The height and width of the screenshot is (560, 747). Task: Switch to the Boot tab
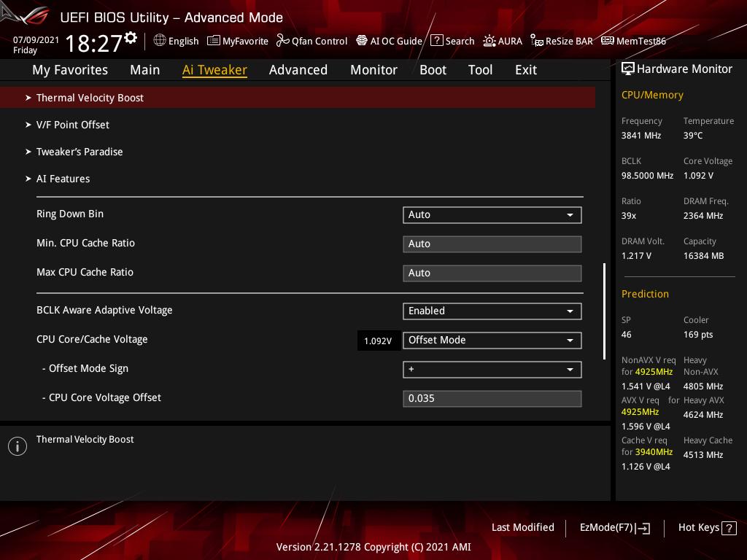pyautogui.click(x=433, y=70)
